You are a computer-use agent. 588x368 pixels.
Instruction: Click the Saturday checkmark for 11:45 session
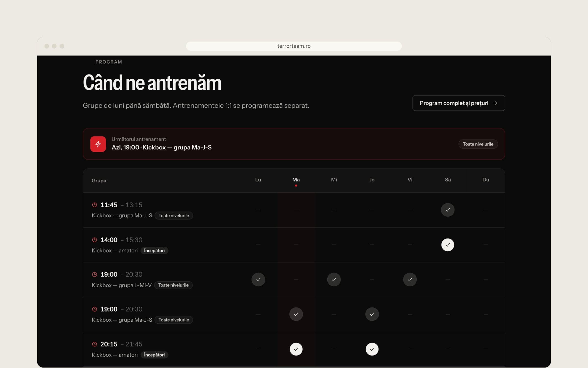[448, 210]
